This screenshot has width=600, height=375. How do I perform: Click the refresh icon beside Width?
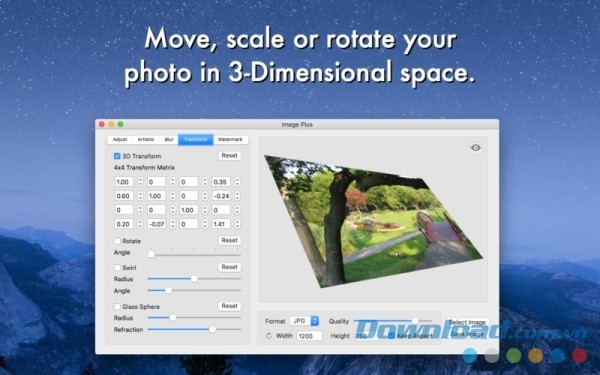(269, 336)
